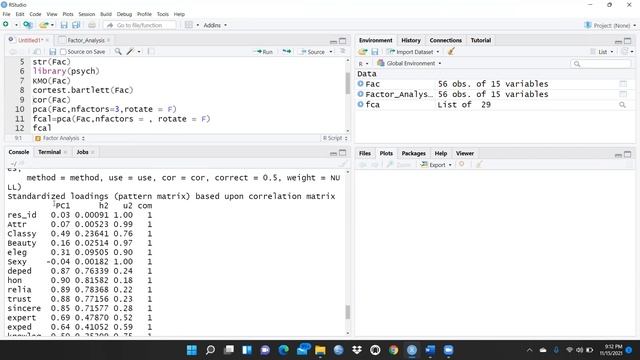Click the code tools wand icon
640x360 pixels.
click(x=130, y=51)
